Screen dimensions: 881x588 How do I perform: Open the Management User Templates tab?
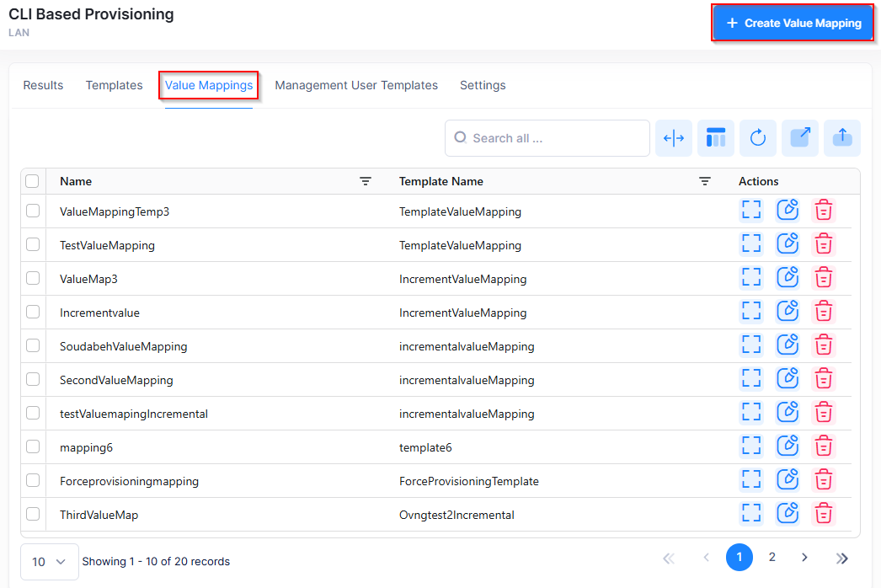tap(356, 85)
